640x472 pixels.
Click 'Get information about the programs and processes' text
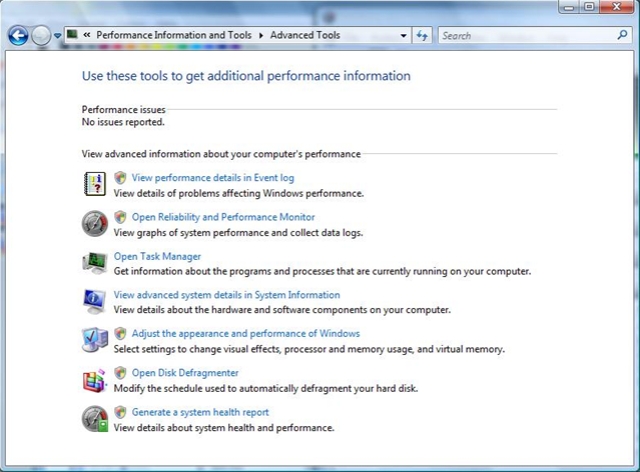(322, 271)
